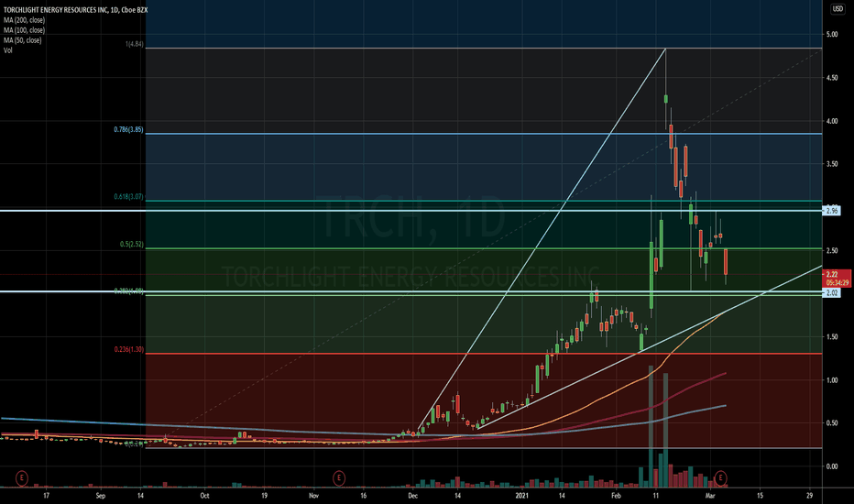Select the Fibonacci 0.618(3.07) level label

point(128,197)
